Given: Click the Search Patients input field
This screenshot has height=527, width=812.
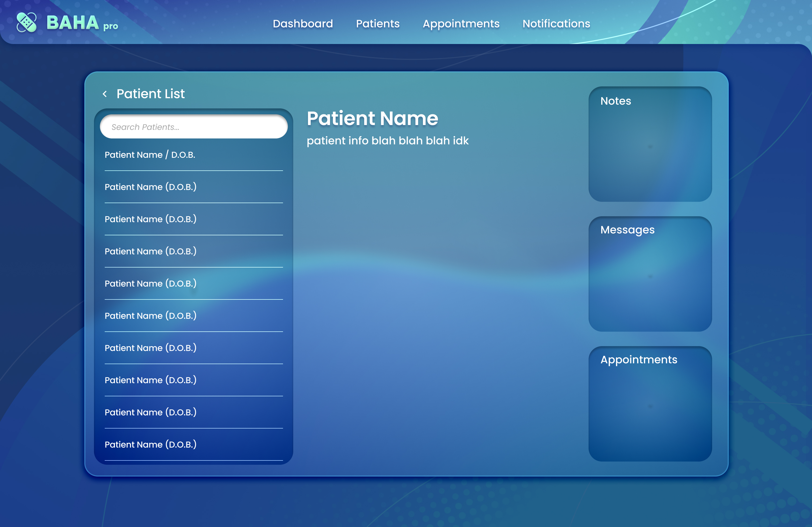Looking at the screenshot, I should click(x=193, y=127).
